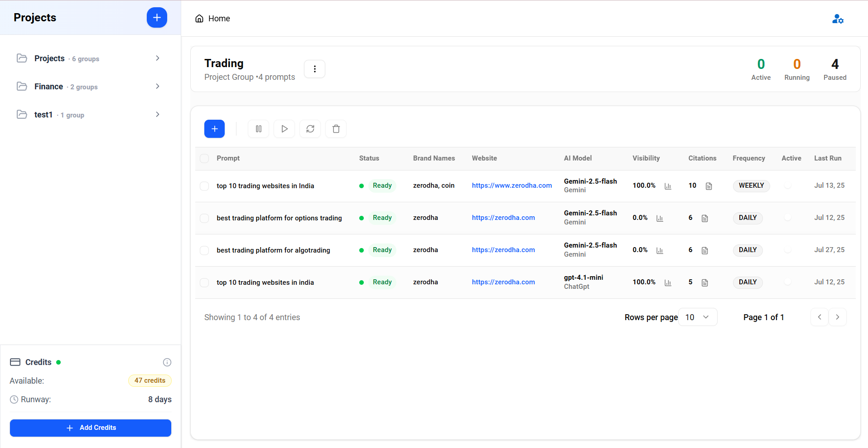Check the algotrading prompt row
Image resolution: width=868 pixels, height=448 pixels.
(x=204, y=250)
